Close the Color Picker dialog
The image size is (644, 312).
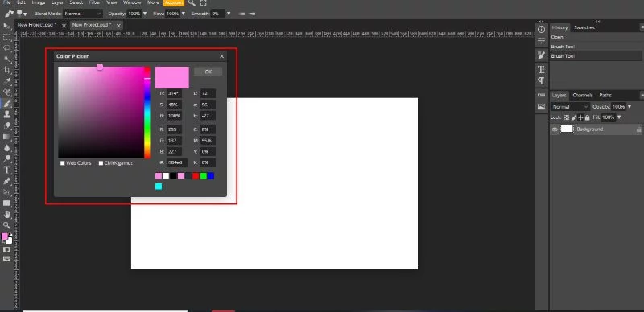(222, 56)
